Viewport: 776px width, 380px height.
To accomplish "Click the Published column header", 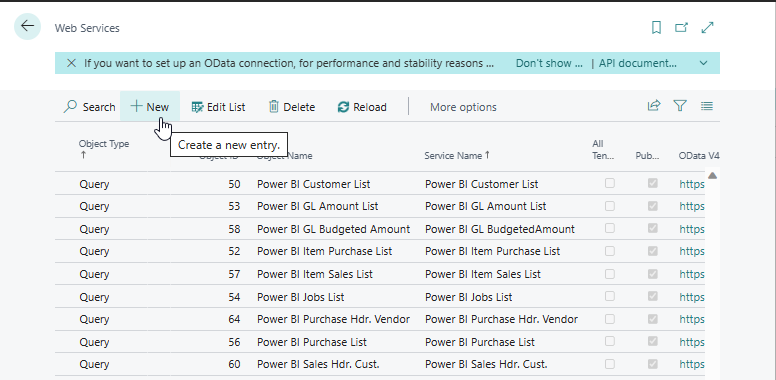I will click(647, 155).
